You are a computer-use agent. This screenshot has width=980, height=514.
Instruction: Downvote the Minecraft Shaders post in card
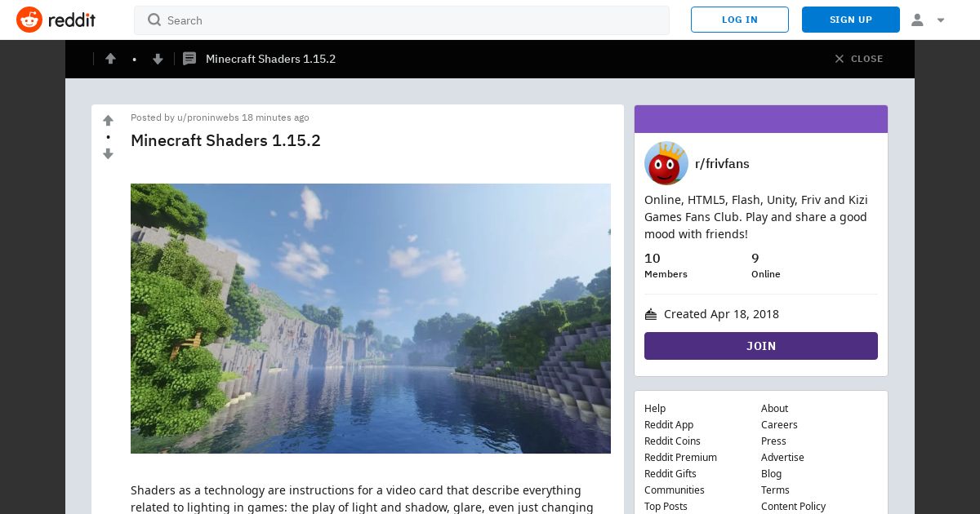[108, 154]
